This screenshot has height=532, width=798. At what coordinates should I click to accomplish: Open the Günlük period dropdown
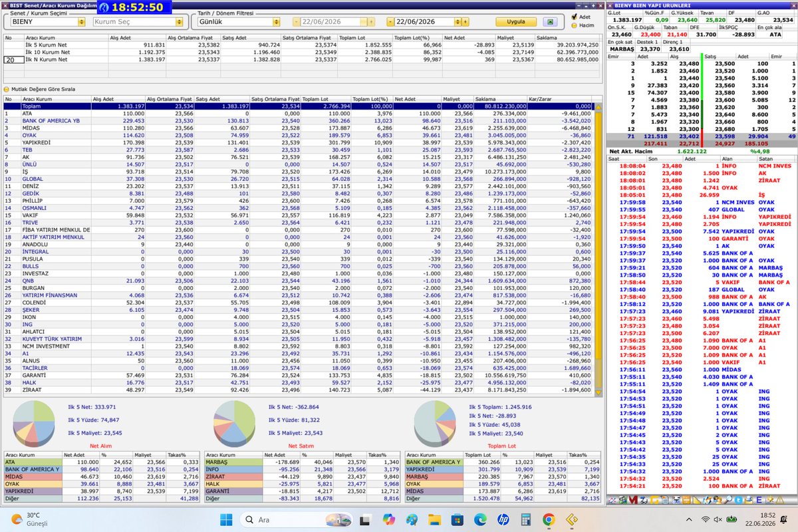(276, 22)
